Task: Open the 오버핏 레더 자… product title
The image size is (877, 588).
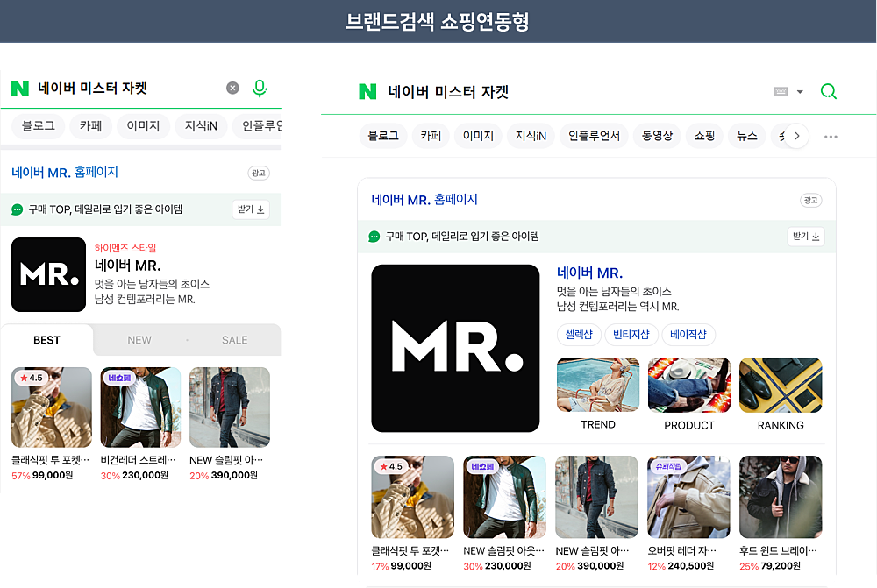Action: coord(681,550)
